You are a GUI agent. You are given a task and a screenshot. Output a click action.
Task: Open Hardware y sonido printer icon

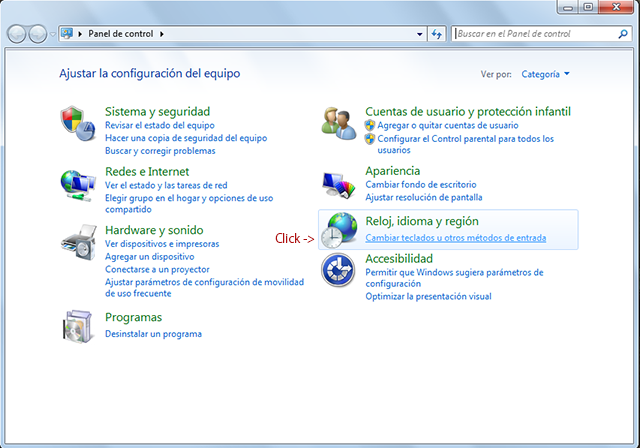tap(79, 242)
